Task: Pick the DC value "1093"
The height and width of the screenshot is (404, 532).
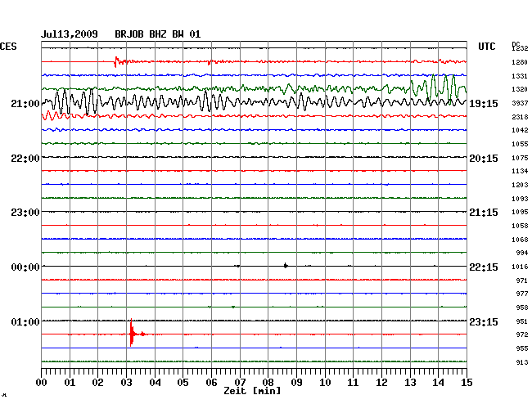Action: [520, 199]
